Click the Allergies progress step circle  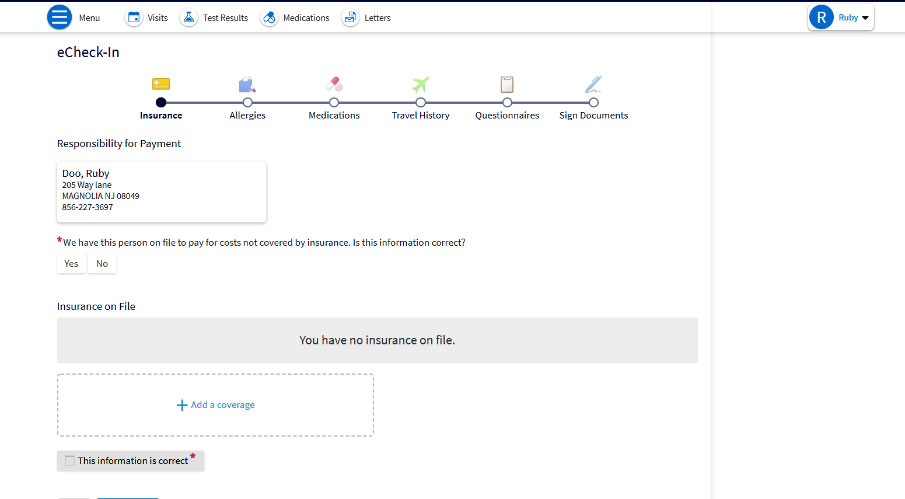pos(247,102)
